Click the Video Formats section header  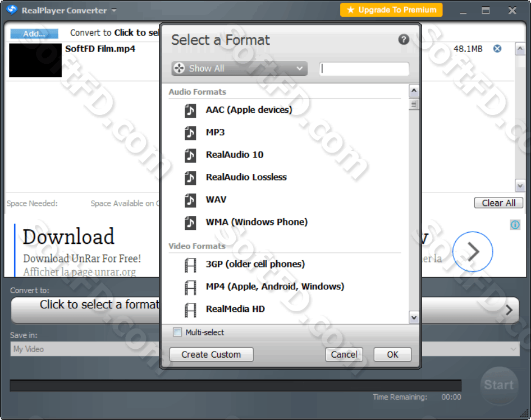click(197, 246)
